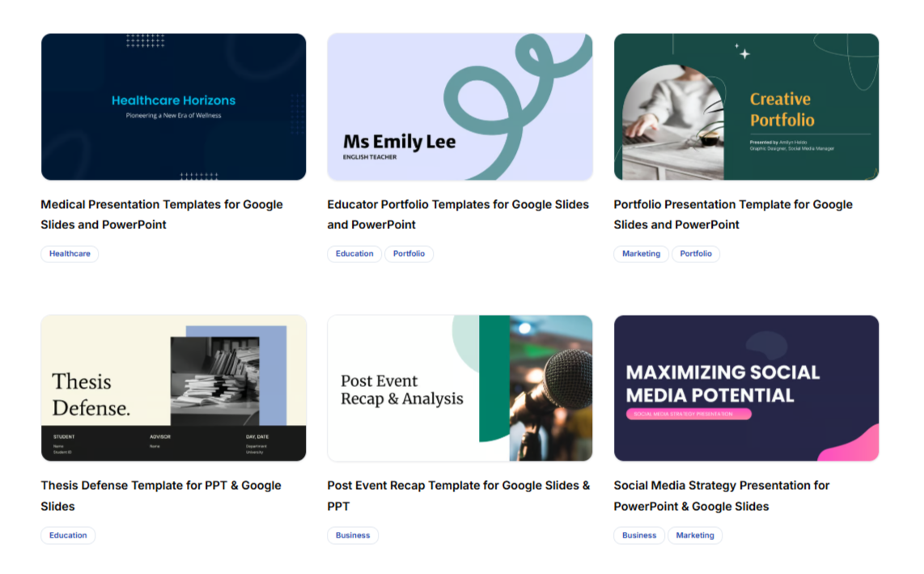
Task: Click the Thesis Defense thumbnail image
Action: [173, 388]
